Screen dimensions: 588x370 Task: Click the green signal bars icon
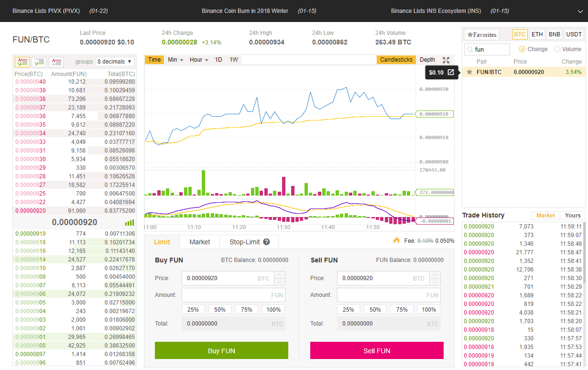tap(130, 223)
